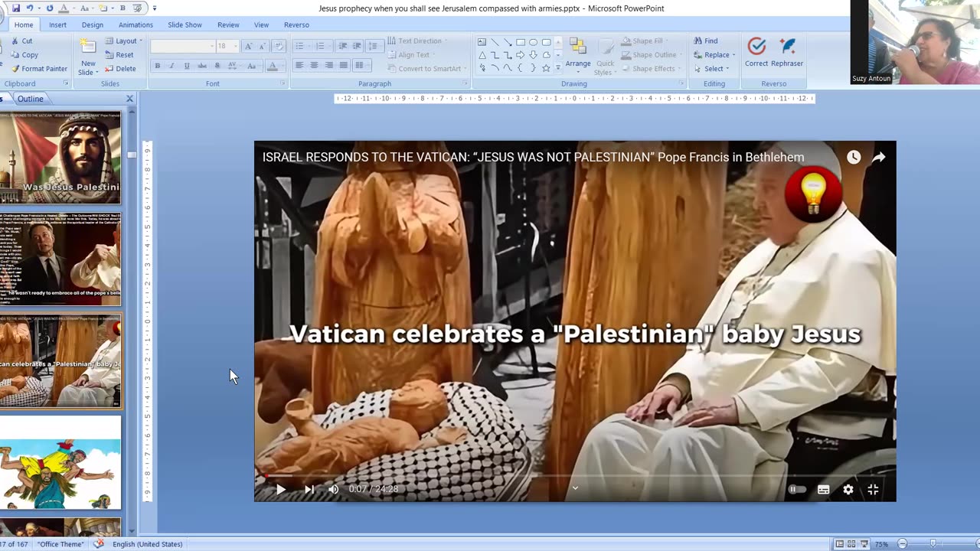Click the spell check status bar icon
The width and height of the screenshot is (980, 551).
[x=99, y=544]
